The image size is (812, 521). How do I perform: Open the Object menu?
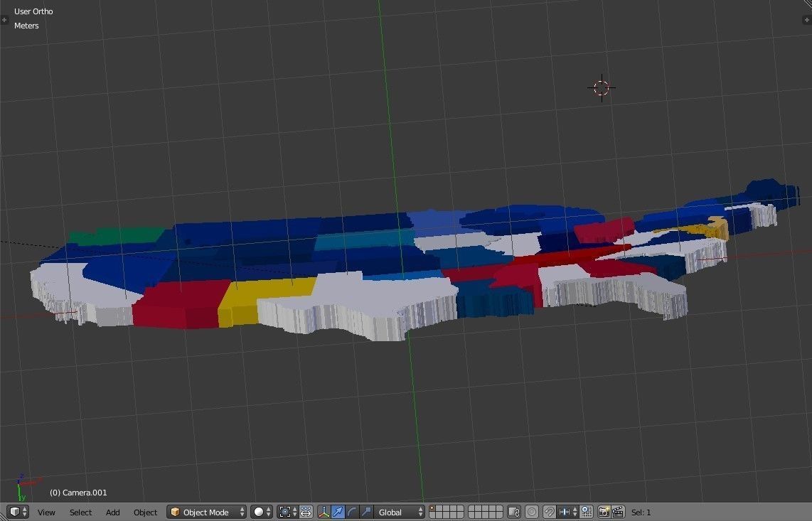pyautogui.click(x=145, y=512)
